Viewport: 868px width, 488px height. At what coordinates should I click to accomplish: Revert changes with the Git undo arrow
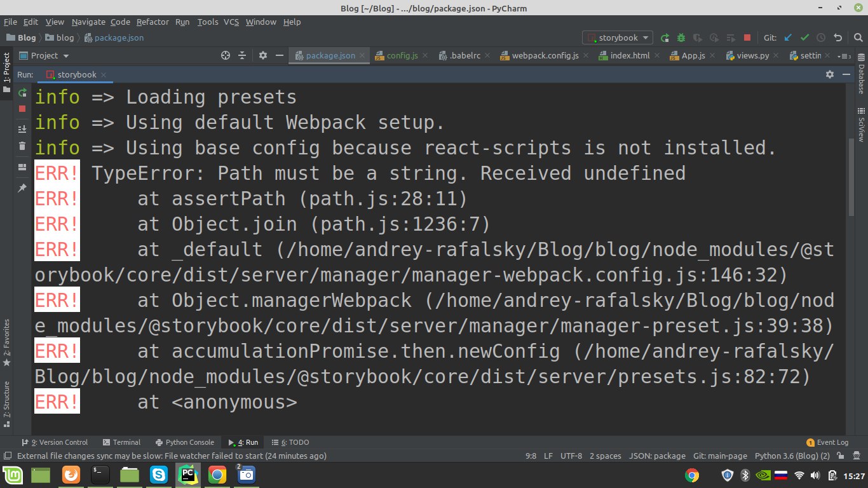click(837, 37)
